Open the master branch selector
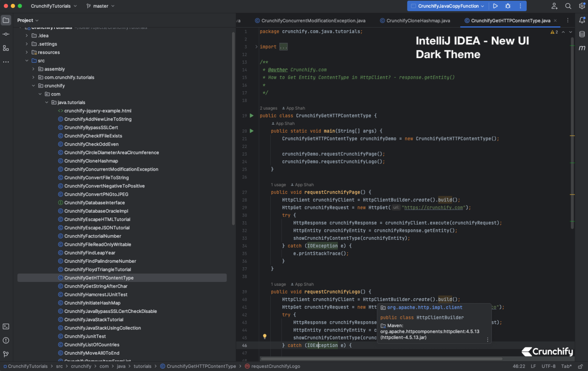 coord(100,6)
